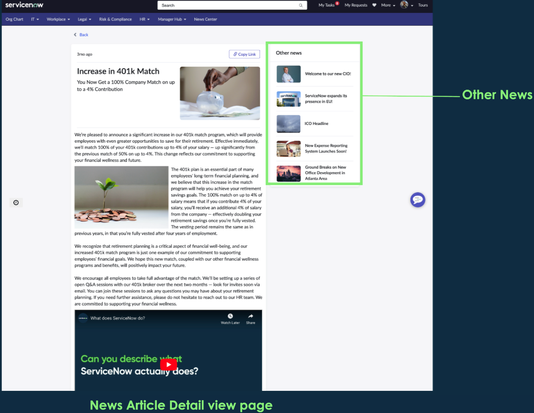Click the heart favorites icon
Screen dimensions: 534x413
374,5
